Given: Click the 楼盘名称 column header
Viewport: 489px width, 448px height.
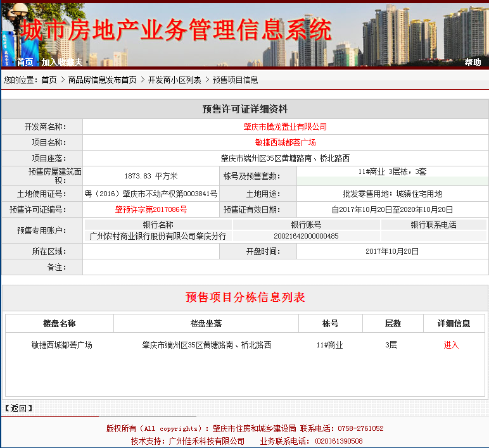Looking at the screenshot, I should (x=60, y=323).
